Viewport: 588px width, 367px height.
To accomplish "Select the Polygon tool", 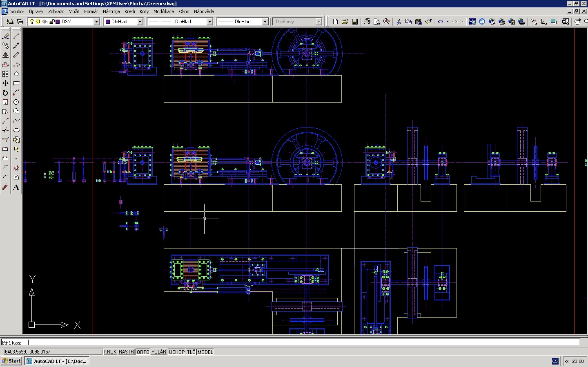I will [16, 74].
